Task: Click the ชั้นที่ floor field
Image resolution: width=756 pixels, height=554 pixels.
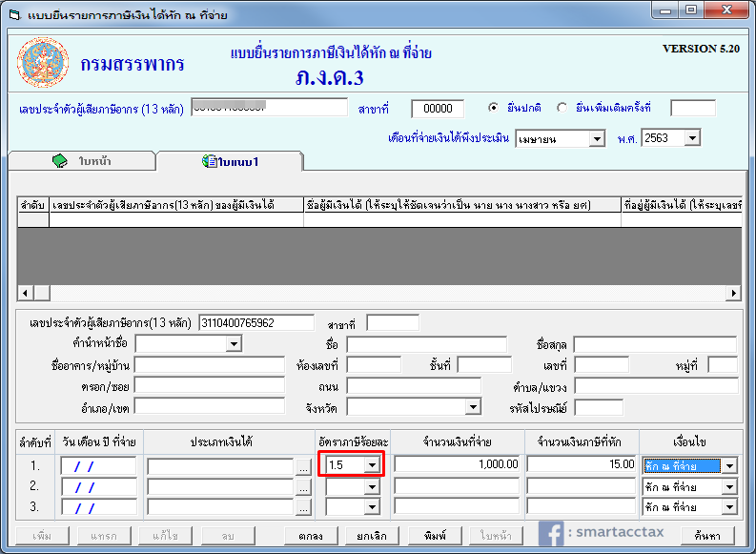Action: (484, 364)
